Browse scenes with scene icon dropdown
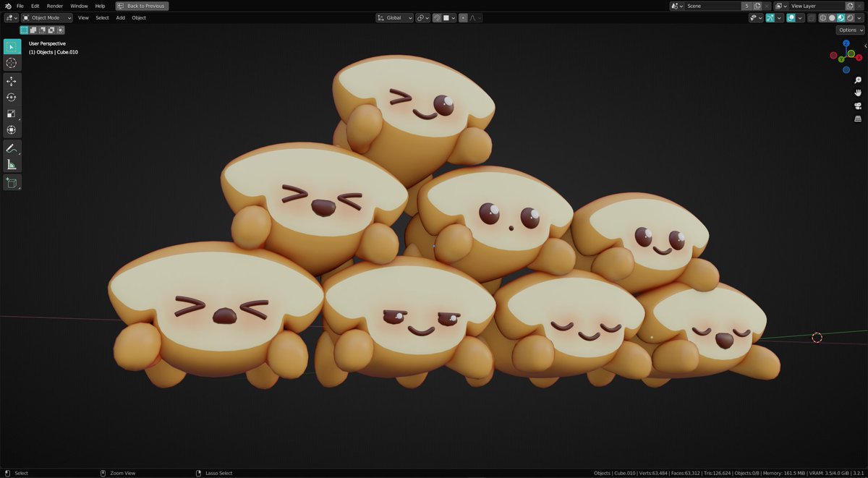Viewport: 868px width, 478px height. [x=677, y=6]
